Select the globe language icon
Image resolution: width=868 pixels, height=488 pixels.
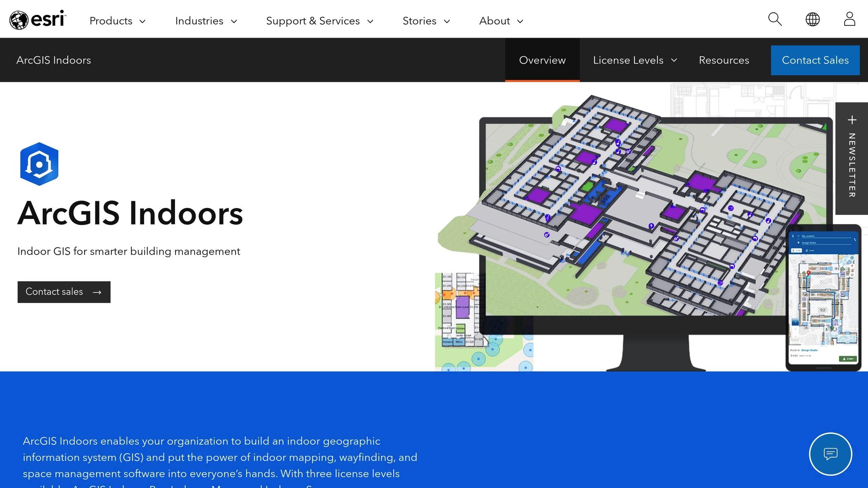[x=812, y=19]
